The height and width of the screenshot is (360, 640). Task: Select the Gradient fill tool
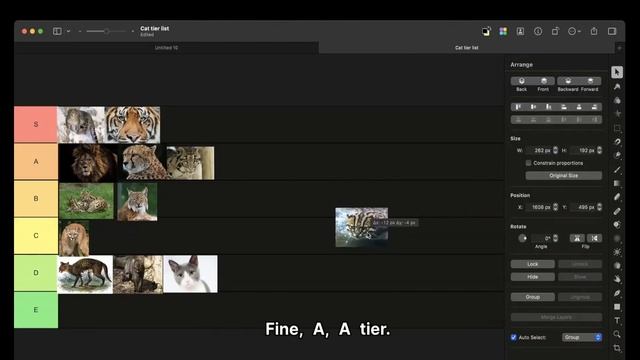617,183
